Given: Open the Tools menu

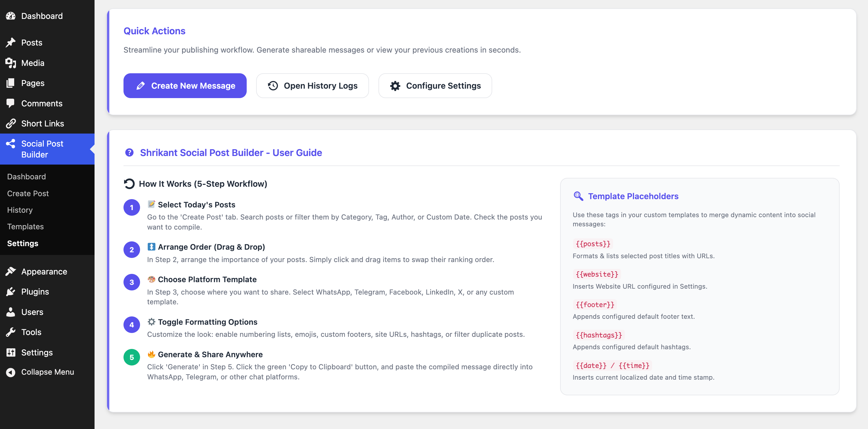Looking at the screenshot, I should [47, 332].
